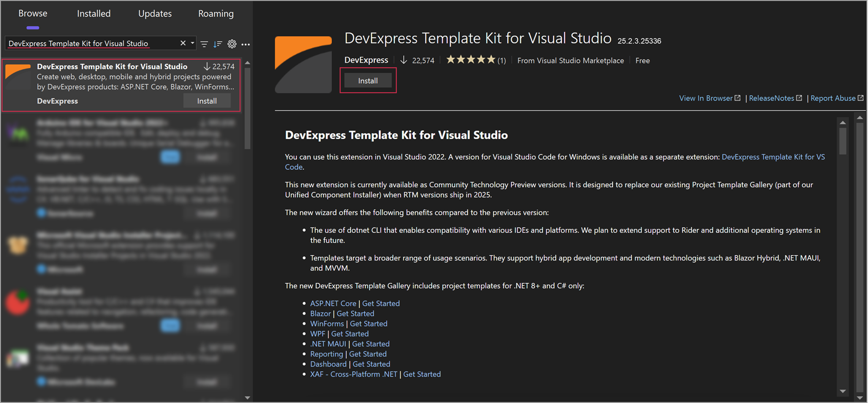
Task: Click description pane scroll down arrow
Action: point(843,391)
